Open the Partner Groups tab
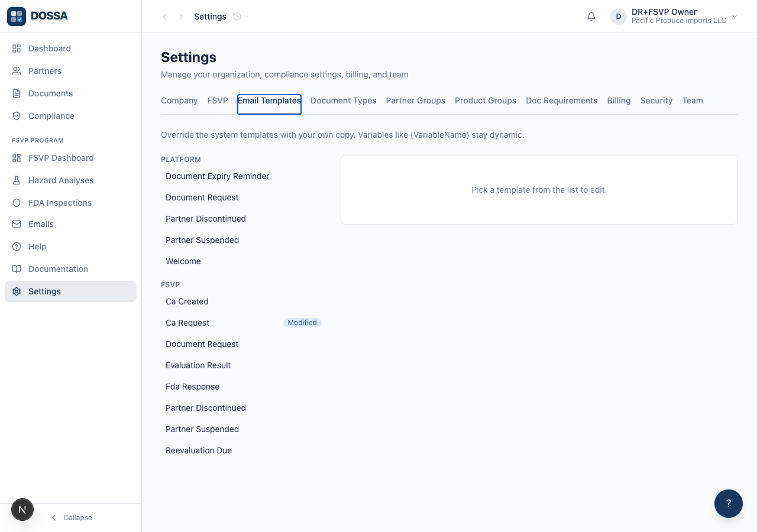The image size is (757, 532). [416, 100]
